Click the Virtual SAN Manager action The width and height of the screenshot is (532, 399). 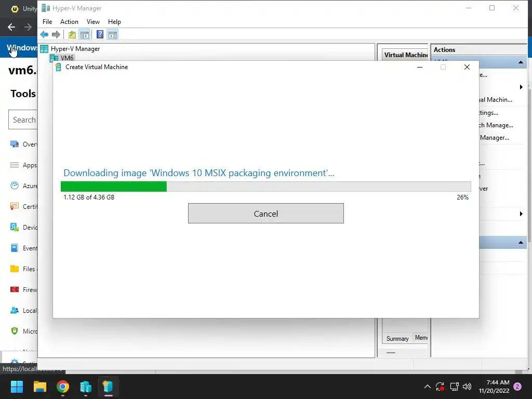pos(495,138)
